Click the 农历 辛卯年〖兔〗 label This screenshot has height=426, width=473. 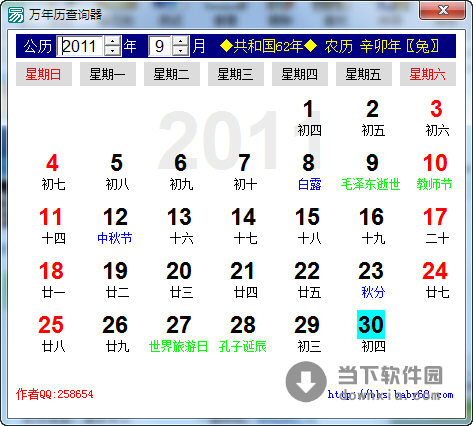coord(382,46)
